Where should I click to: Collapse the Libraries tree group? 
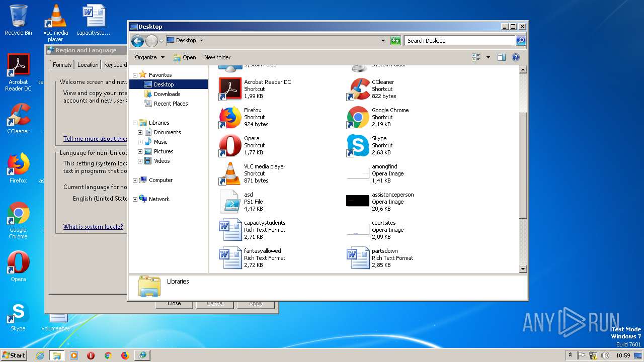click(x=135, y=123)
